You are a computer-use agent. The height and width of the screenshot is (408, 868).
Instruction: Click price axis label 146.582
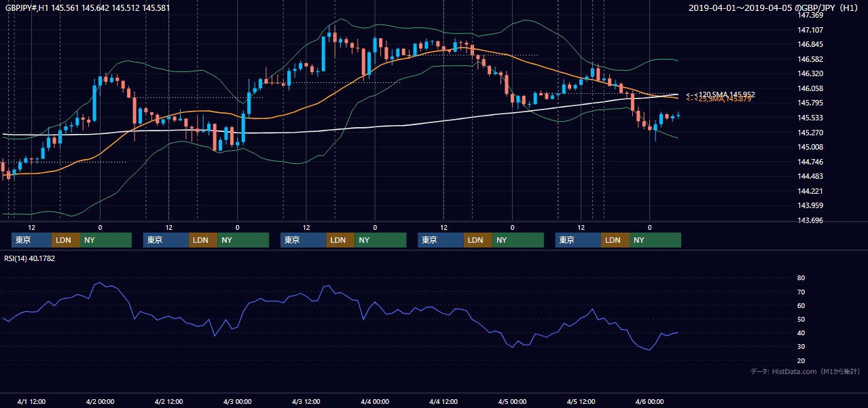tap(810, 59)
